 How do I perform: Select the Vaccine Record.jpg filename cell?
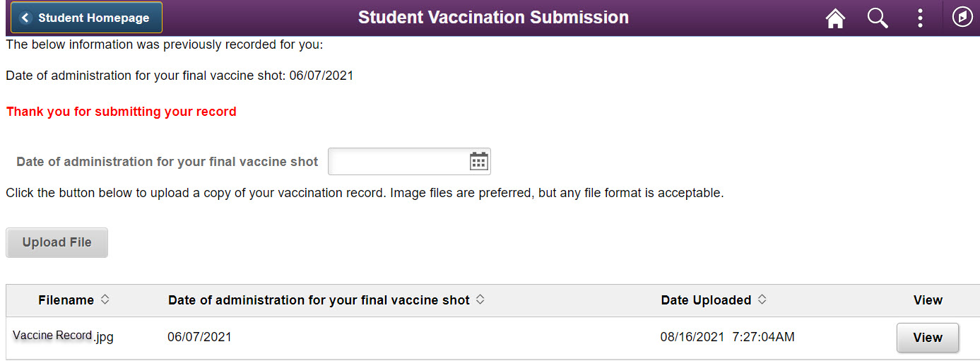[64, 337]
